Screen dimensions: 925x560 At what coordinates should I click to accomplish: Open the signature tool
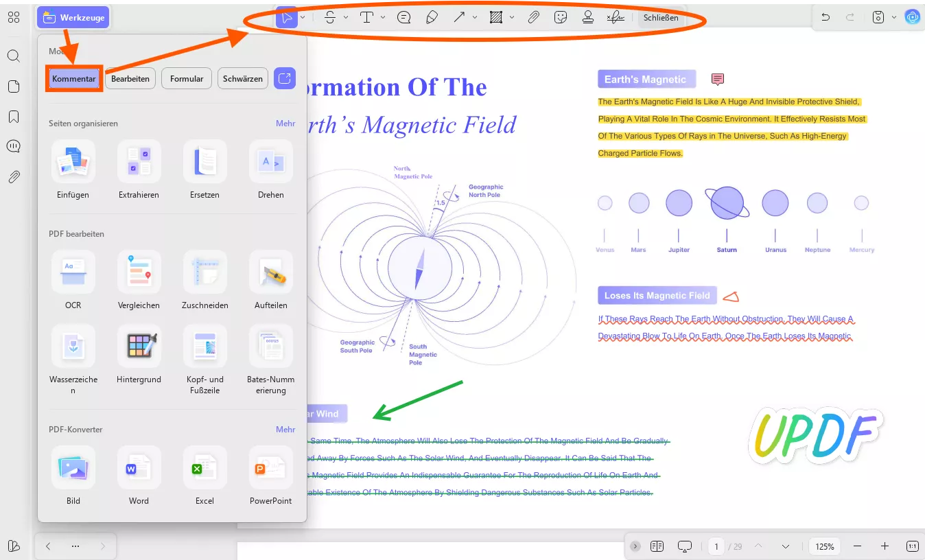click(616, 17)
